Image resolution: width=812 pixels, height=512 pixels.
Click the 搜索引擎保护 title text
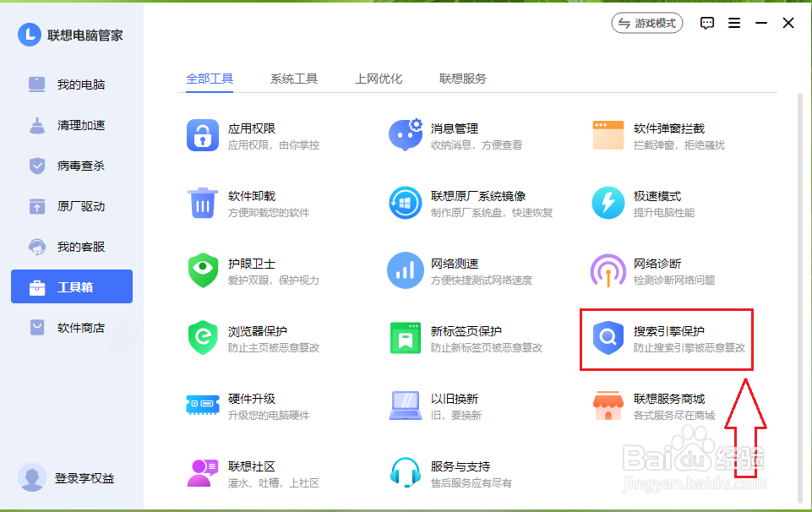click(669, 331)
